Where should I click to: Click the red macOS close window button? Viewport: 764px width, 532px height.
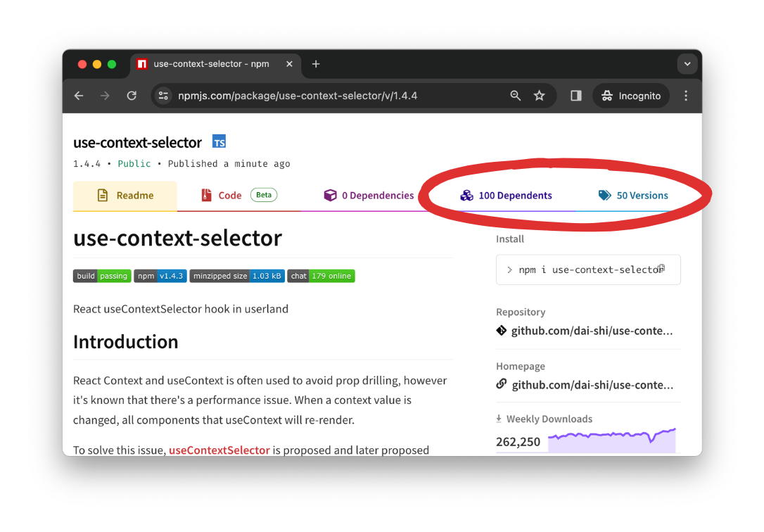click(x=82, y=64)
